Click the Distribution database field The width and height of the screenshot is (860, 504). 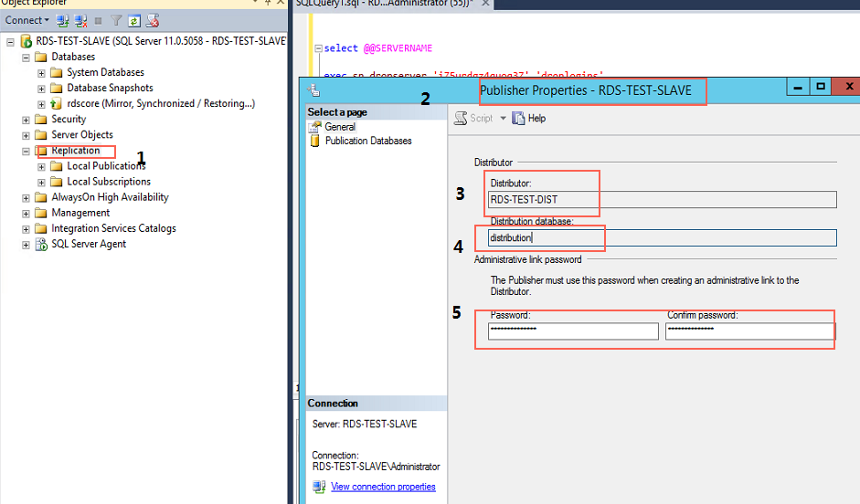[663, 237]
